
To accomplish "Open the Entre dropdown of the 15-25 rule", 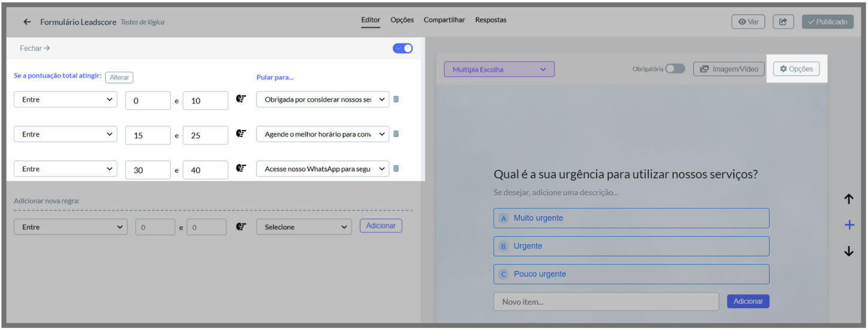I will [65, 134].
